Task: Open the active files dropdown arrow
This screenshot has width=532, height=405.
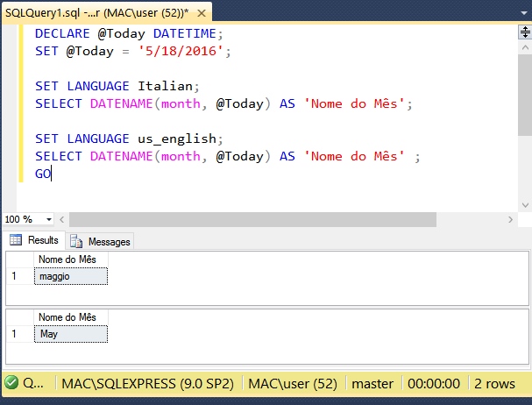Action: tap(524, 13)
